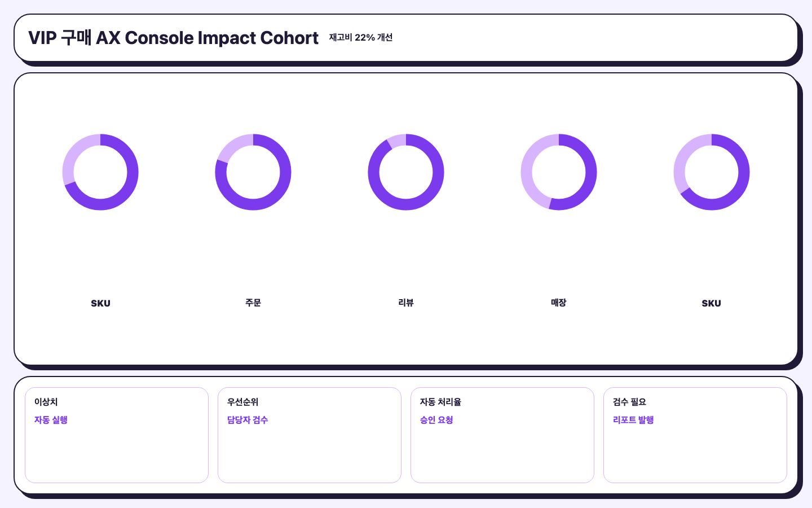The width and height of the screenshot is (812, 508).
Task: Open the 리뷰 donut chart
Action: (x=406, y=172)
